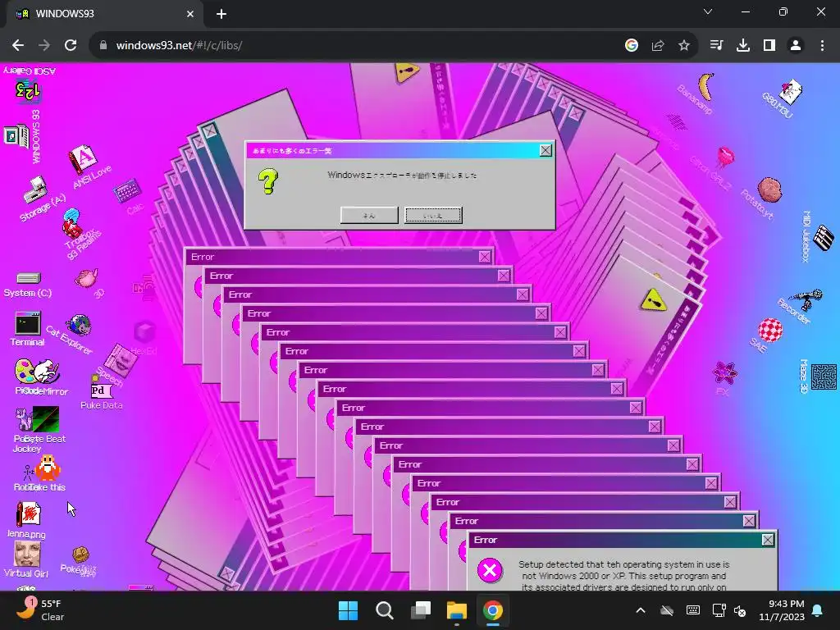The width and height of the screenshot is (840, 630).
Task: Open the FX atom icon
Action: [724, 372]
